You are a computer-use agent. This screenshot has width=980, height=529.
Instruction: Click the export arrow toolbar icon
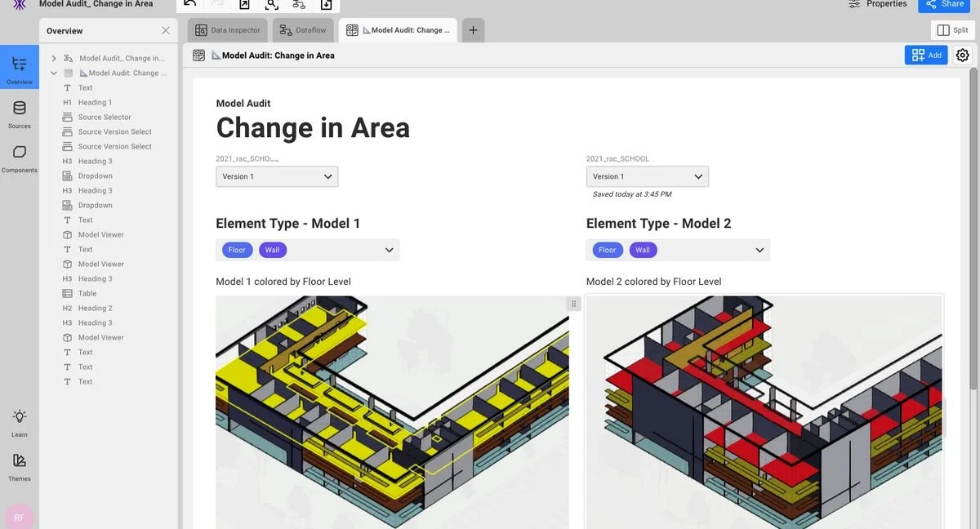pyautogui.click(x=244, y=4)
